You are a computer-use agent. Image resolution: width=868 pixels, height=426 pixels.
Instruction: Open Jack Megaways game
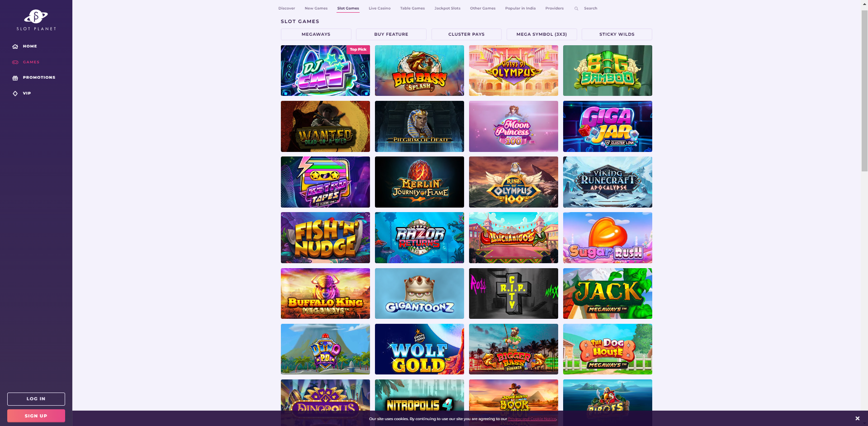point(607,293)
